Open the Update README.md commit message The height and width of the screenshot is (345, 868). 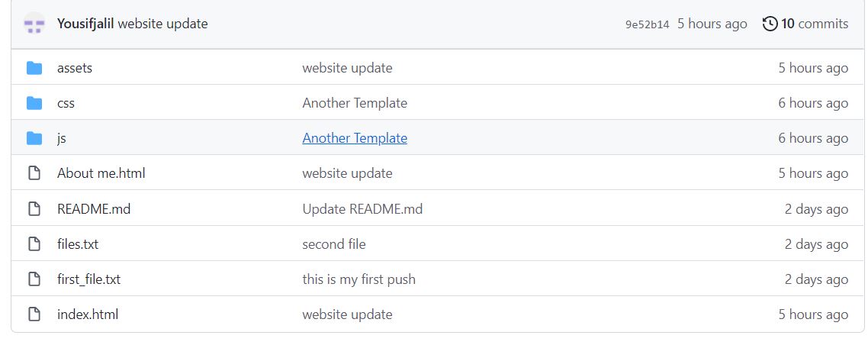[x=362, y=209]
